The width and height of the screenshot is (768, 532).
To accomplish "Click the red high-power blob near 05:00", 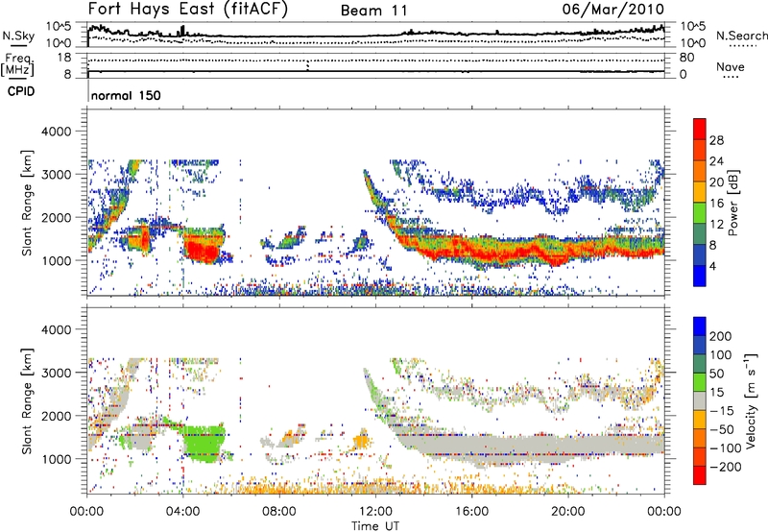I will [202, 252].
